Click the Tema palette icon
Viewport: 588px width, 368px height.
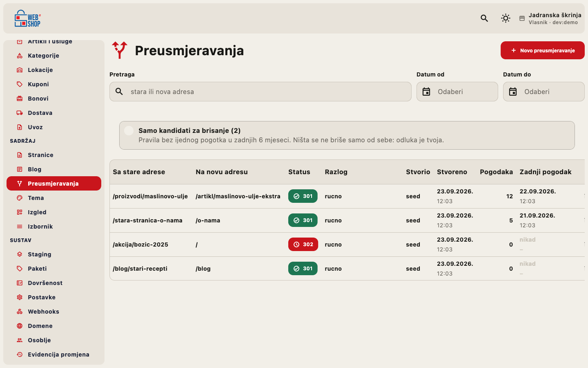pyautogui.click(x=20, y=198)
